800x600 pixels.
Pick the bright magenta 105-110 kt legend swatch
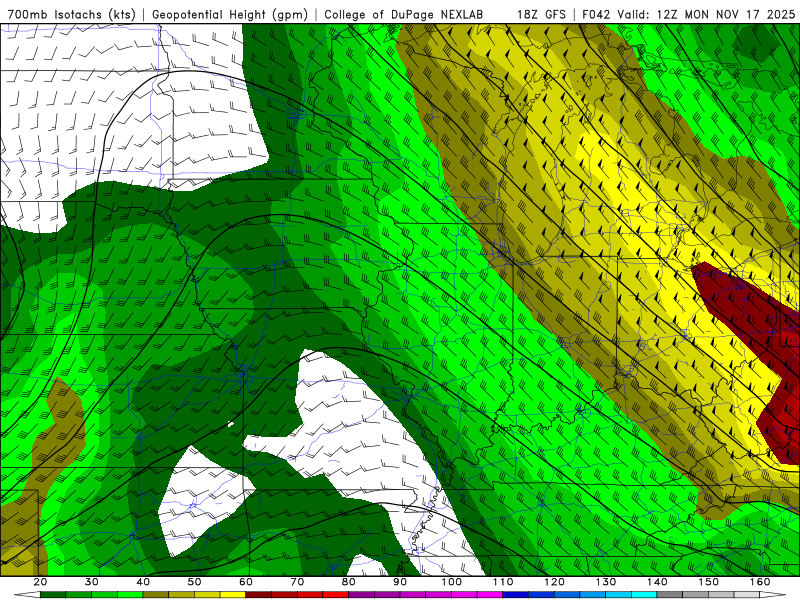pos(490,595)
